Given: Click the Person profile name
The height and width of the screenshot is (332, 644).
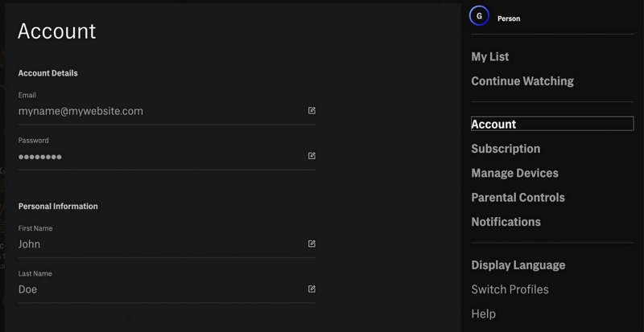Looking at the screenshot, I should [x=509, y=18].
